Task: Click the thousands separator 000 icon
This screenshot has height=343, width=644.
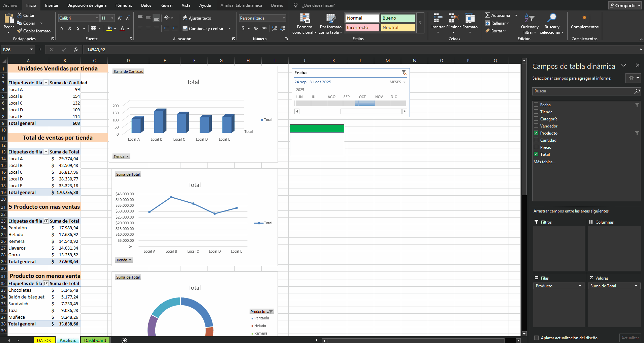Action: pos(264,28)
